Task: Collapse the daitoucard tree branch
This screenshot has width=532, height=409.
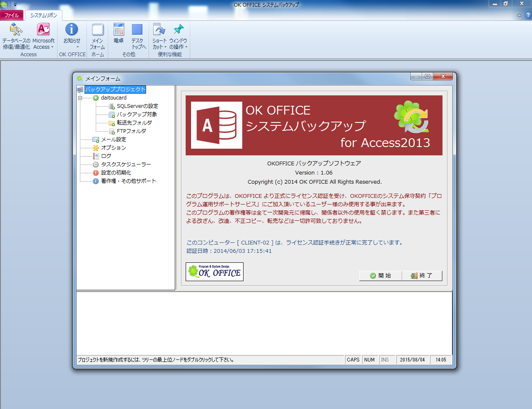Action: pyautogui.click(x=80, y=98)
